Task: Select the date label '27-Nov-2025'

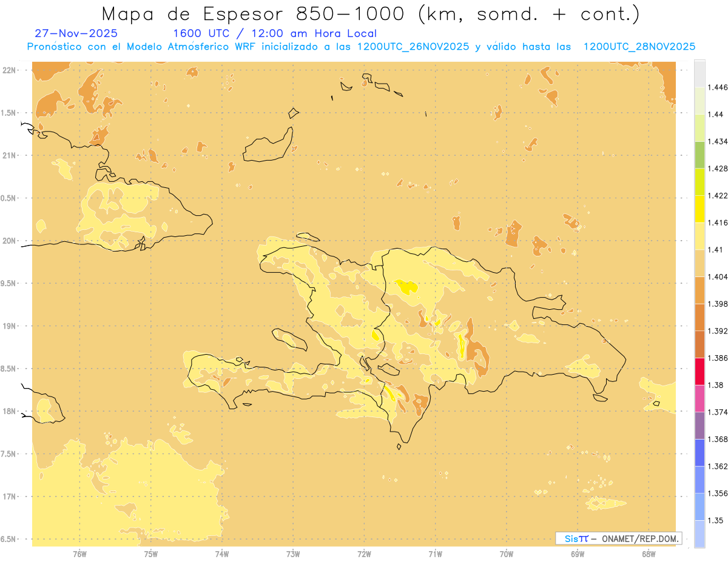Action: (76, 33)
